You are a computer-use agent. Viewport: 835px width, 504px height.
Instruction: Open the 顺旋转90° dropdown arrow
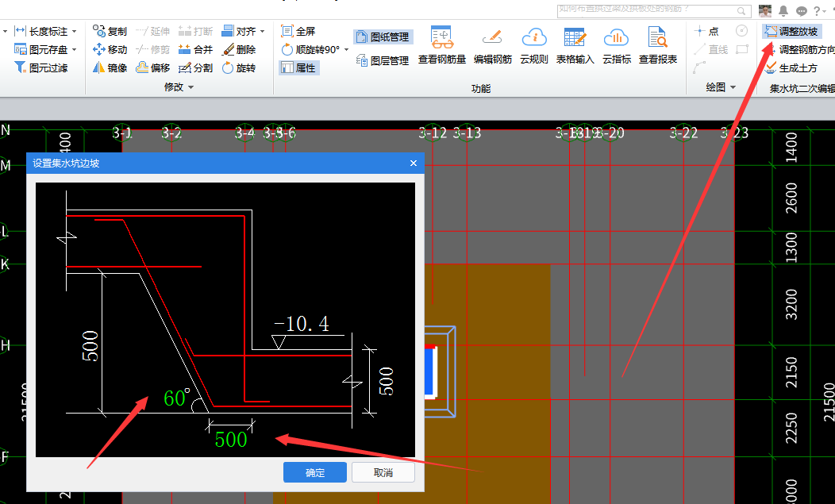347,50
